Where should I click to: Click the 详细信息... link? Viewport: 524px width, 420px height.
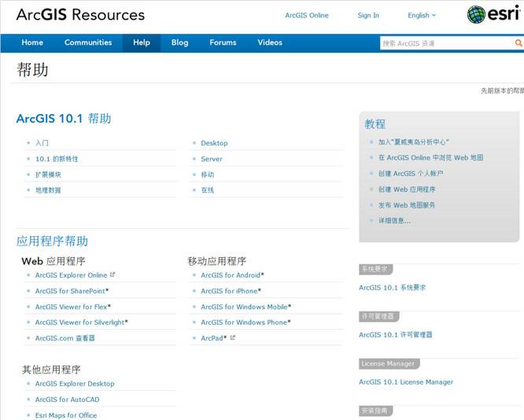click(394, 220)
